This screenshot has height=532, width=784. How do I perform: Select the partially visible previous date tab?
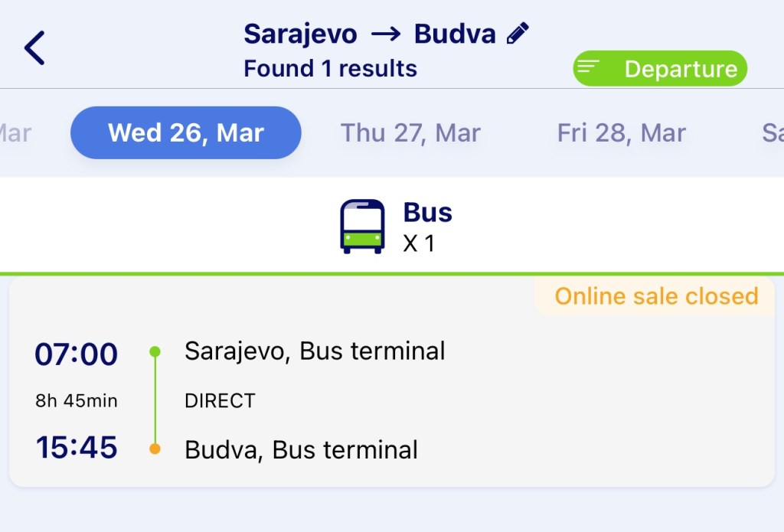15,132
